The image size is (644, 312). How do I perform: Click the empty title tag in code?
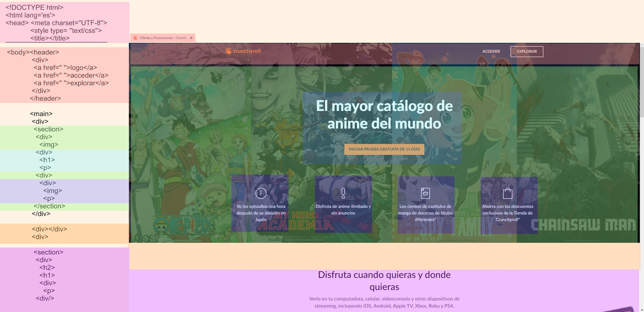click(50, 38)
